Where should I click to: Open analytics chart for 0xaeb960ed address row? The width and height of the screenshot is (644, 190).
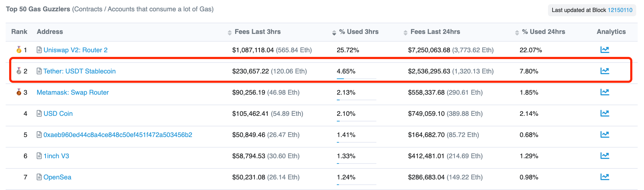(x=604, y=135)
